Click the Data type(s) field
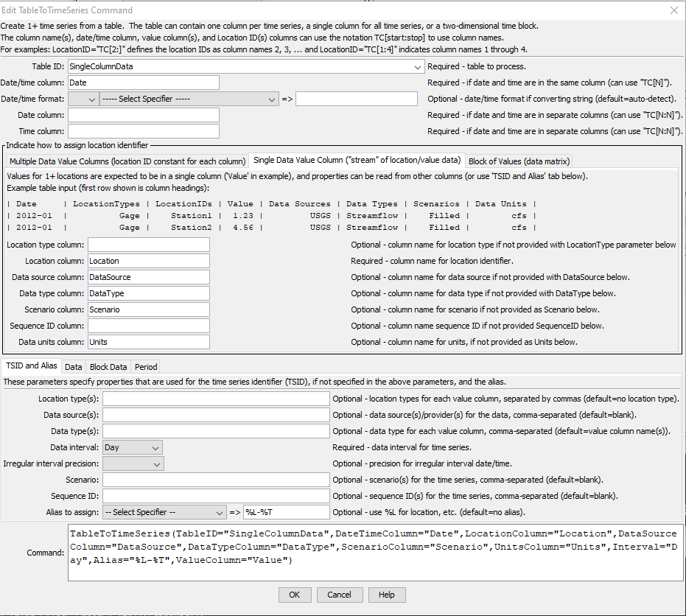 pos(216,431)
